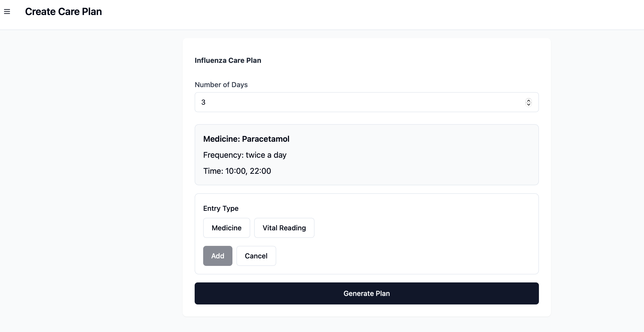This screenshot has width=644, height=332.
Task: Click the Number of Days label
Action: pos(221,85)
